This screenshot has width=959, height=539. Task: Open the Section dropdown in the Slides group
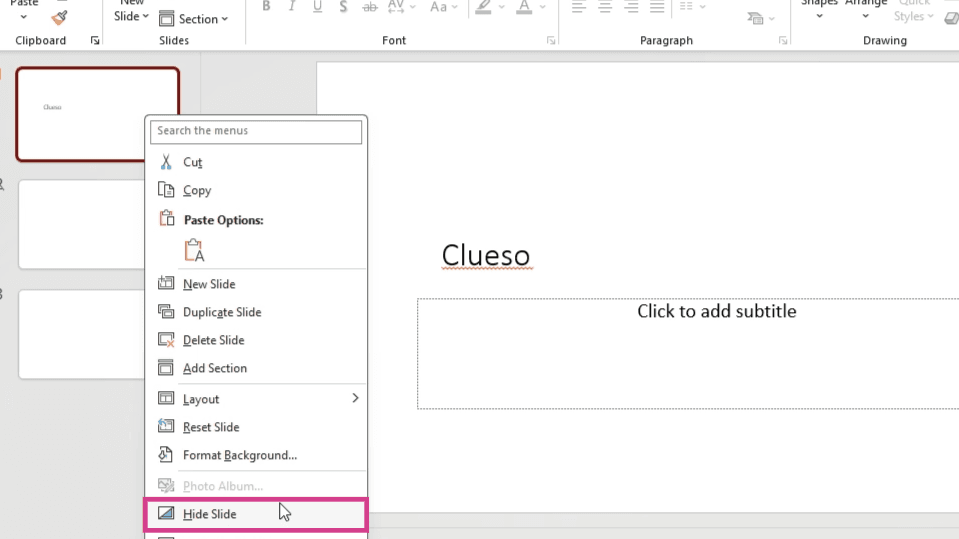(x=193, y=19)
